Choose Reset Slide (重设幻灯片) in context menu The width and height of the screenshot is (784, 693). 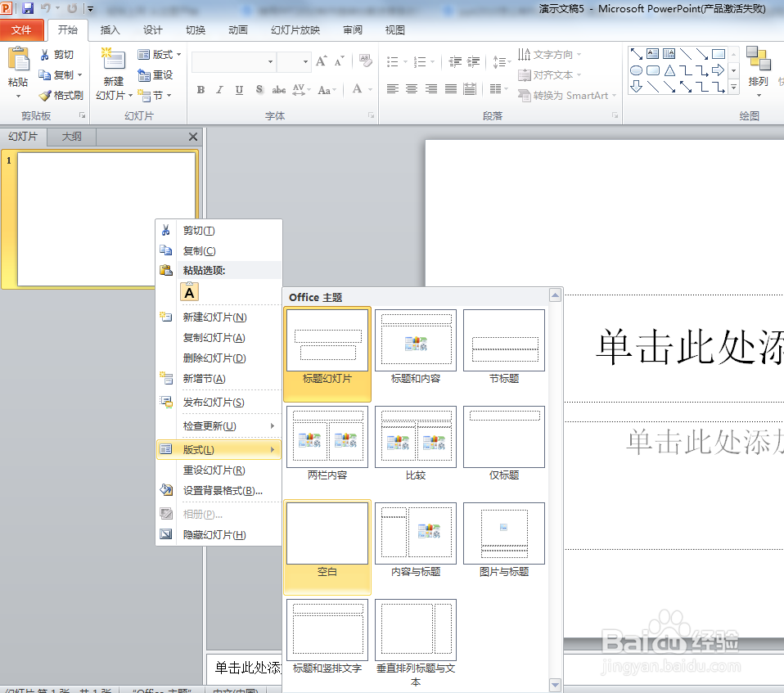click(x=214, y=470)
